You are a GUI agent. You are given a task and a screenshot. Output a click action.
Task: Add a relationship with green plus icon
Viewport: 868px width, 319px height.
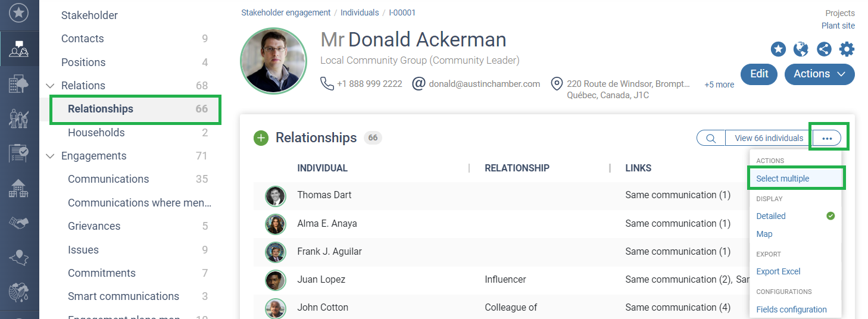(x=261, y=138)
